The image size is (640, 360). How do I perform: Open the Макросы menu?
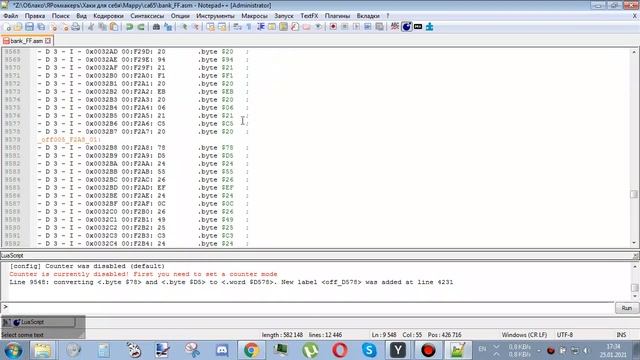pos(254,16)
